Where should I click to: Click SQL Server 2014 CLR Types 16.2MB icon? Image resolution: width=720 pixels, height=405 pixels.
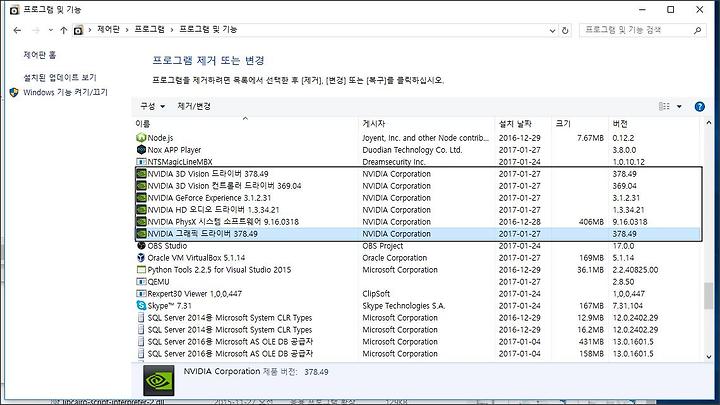click(141, 329)
